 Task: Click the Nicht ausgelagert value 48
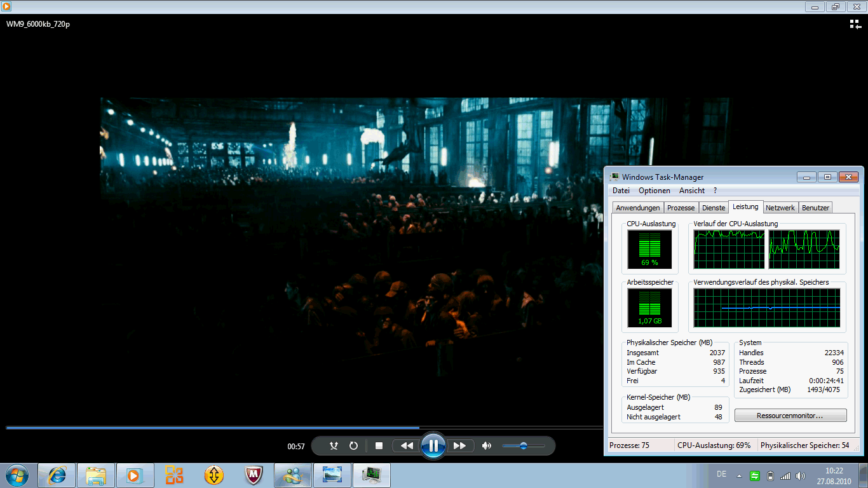718,417
